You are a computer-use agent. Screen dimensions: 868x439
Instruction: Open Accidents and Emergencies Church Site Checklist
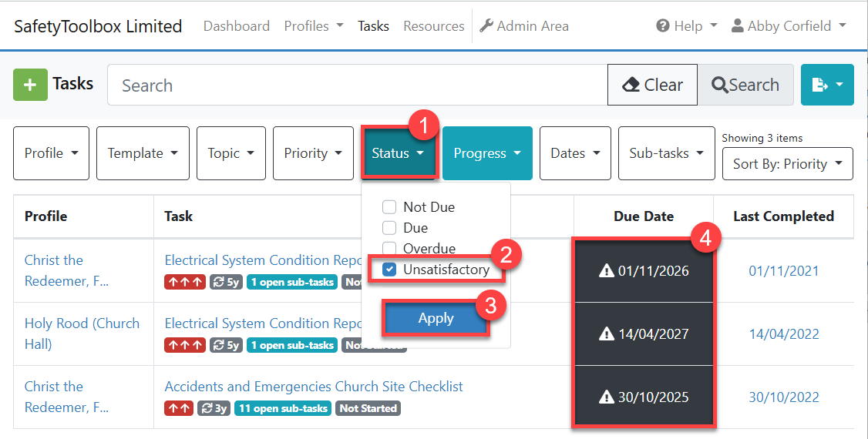(x=314, y=387)
